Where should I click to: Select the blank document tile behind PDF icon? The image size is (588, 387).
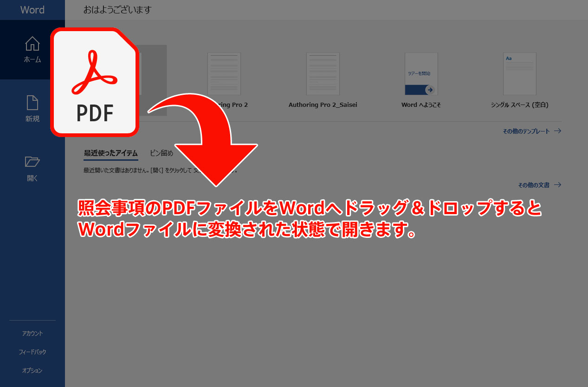[x=153, y=79]
